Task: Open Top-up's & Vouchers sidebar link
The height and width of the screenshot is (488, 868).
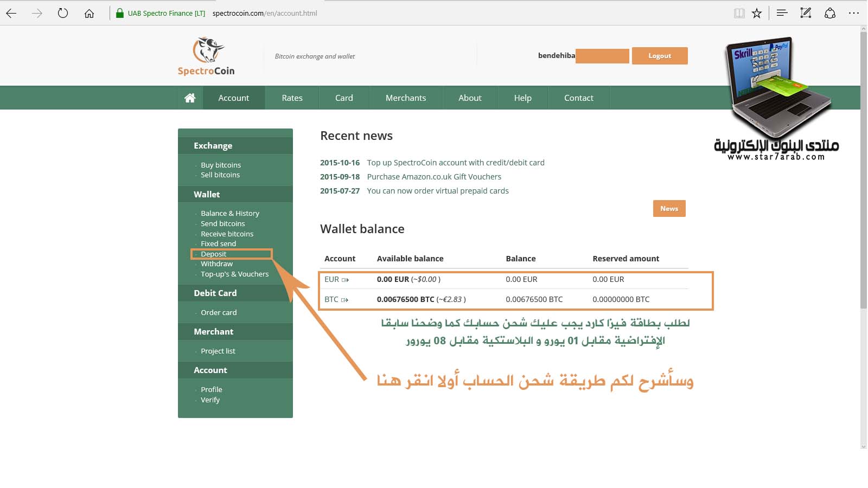Action: pyautogui.click(x=235, y=274)
